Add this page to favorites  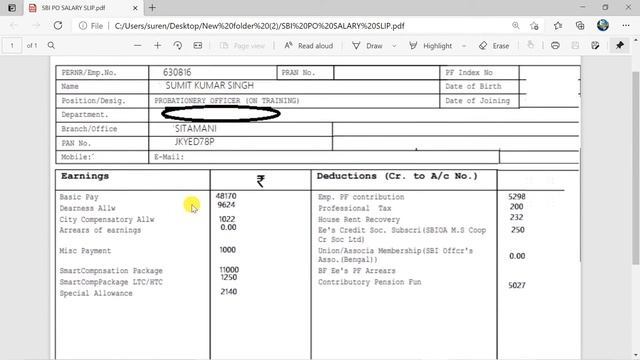click(534, 26)
